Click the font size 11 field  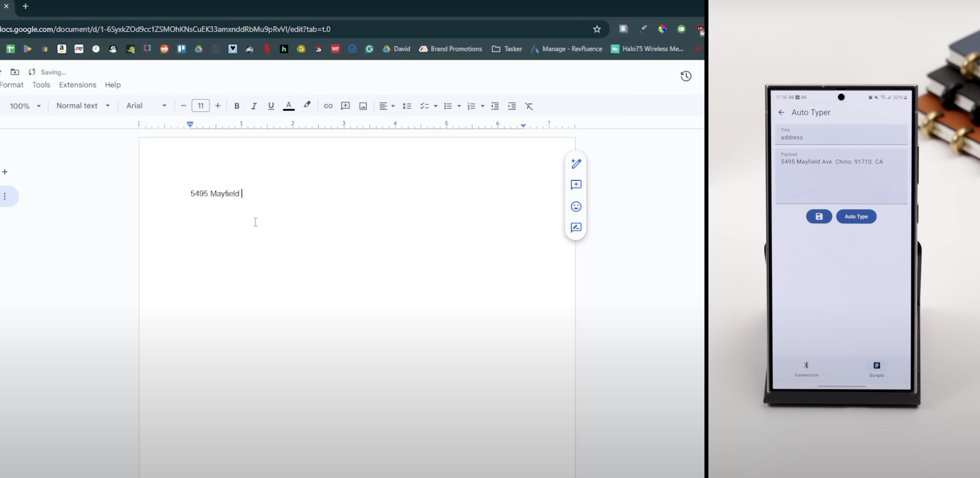[201, 106]
